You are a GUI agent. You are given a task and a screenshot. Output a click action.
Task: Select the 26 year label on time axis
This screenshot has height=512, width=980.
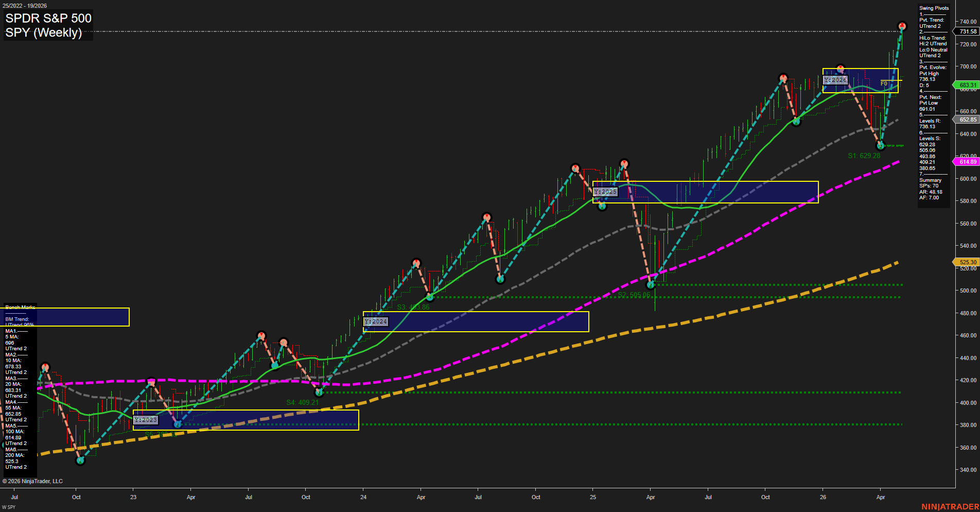[x=823, y=497]
